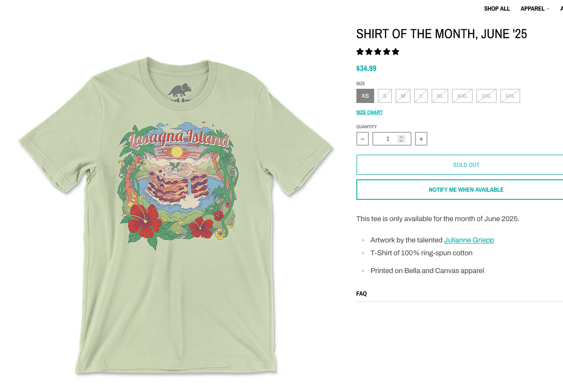Click Notify Me When Available button
563x392 pixels.
point(459,190)
